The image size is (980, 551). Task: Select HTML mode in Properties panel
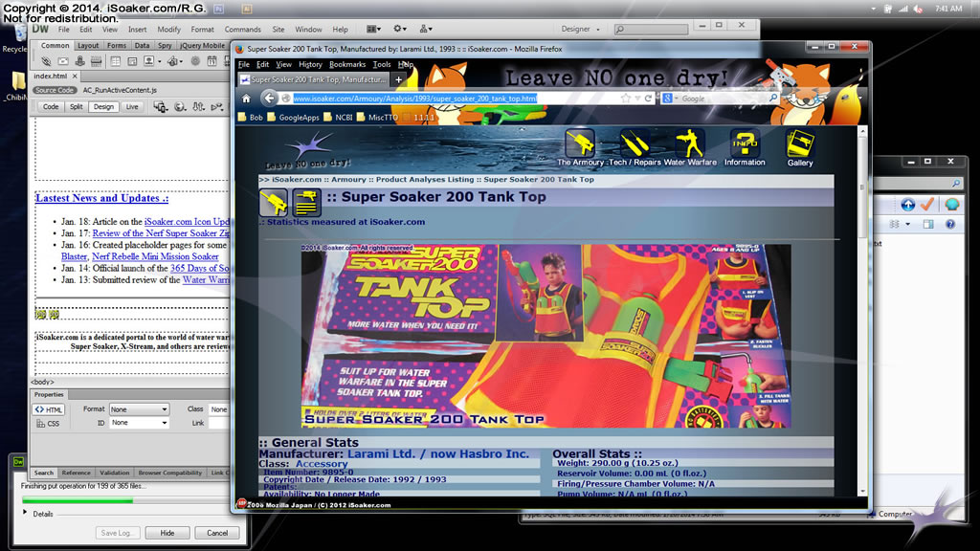(x=49, y=409)
